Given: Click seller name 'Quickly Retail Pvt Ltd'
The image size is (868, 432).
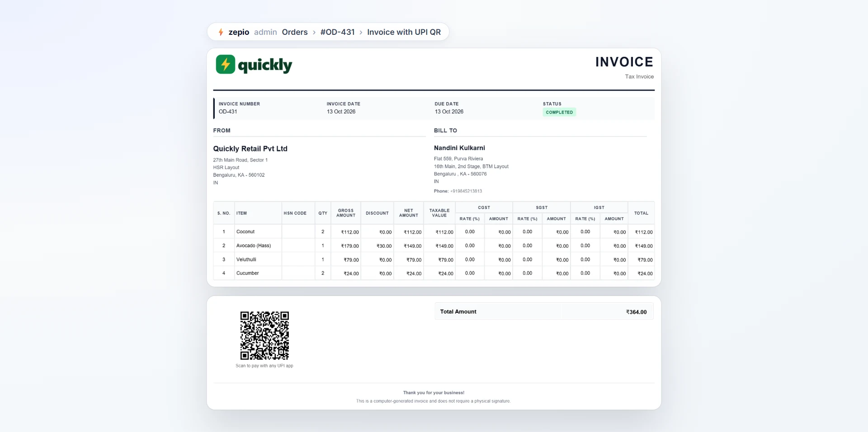Looking at the screenshot, I should (250, 148).
